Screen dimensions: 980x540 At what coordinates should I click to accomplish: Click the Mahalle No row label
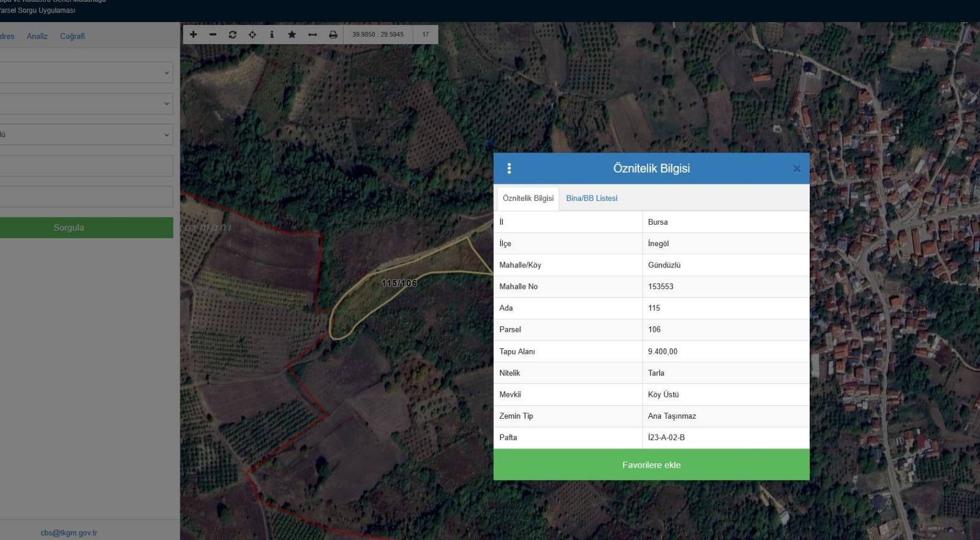pos(518,287)
